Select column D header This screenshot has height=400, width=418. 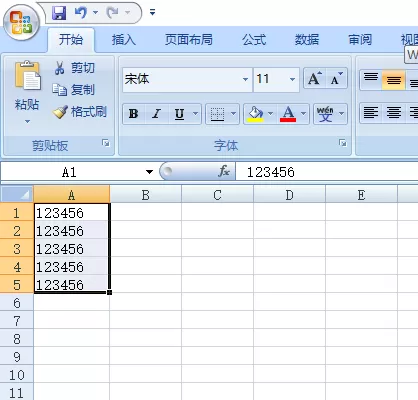click(290, 195)
